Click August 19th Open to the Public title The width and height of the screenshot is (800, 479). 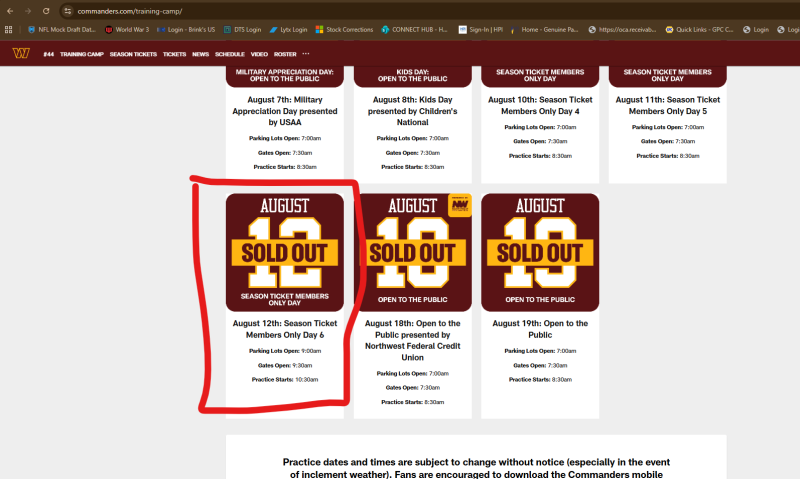coord(540,329)
